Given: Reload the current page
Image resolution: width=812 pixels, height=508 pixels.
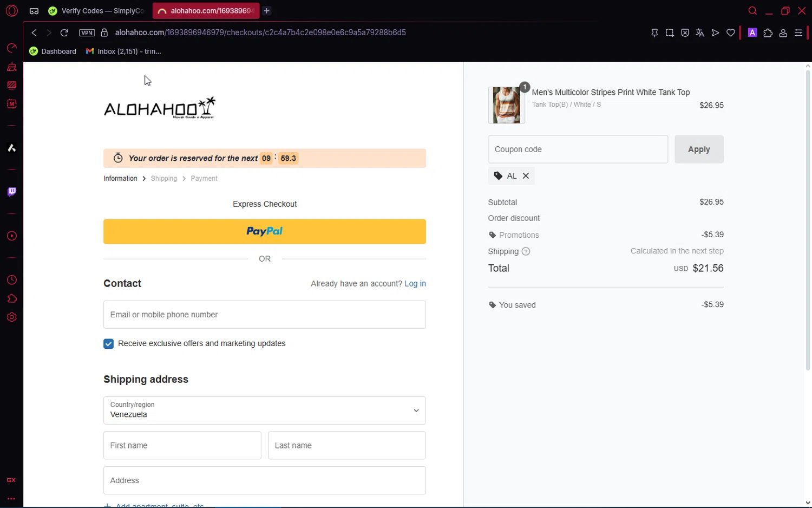Looking at the screenshot, I should tap(64, 32).
